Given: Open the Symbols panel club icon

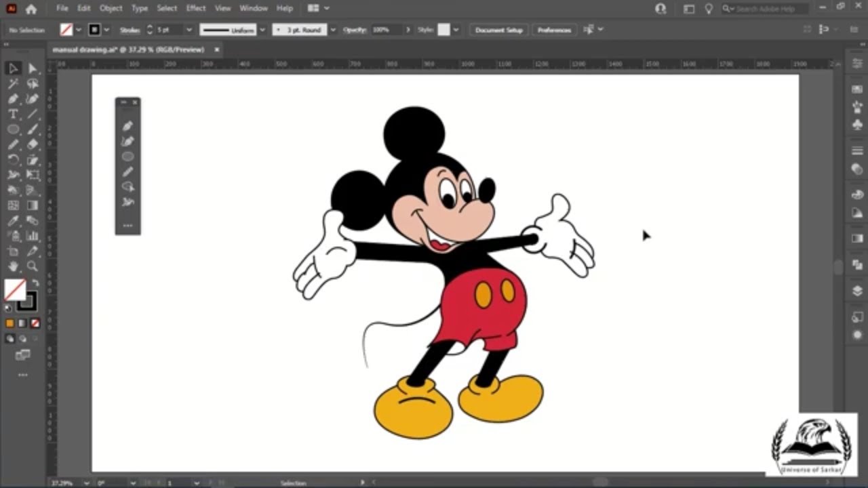Looking at the screenshot, I should pyautogui.click(x=857, y=125).
